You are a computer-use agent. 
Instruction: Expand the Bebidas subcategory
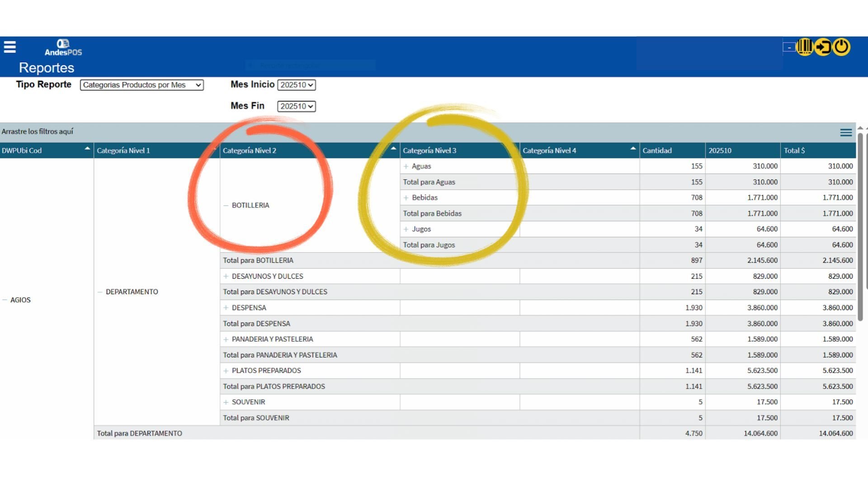[x=406, y=198]
